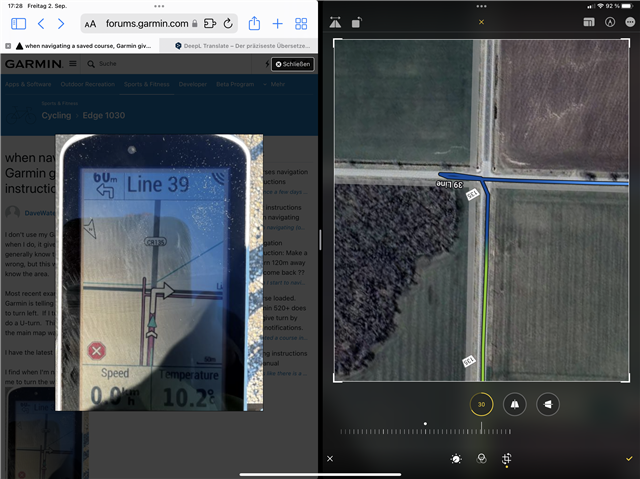This screenshot has height=479, width=640.
Task: Click the Garmin logo
Action: pos(34,64)
